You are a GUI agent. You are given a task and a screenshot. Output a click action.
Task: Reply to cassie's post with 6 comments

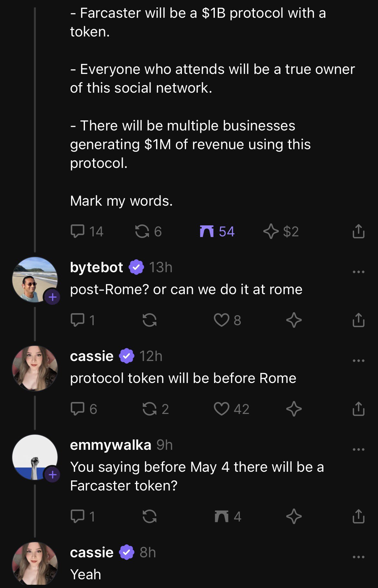pyautogui.click(x=78, y=409)
